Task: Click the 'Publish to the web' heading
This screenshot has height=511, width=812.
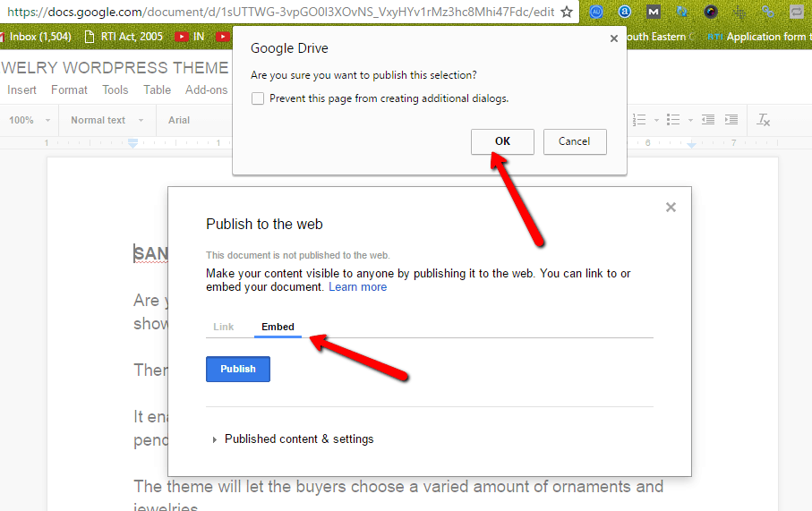Action: pyautogui.click(x=264, y=224)
